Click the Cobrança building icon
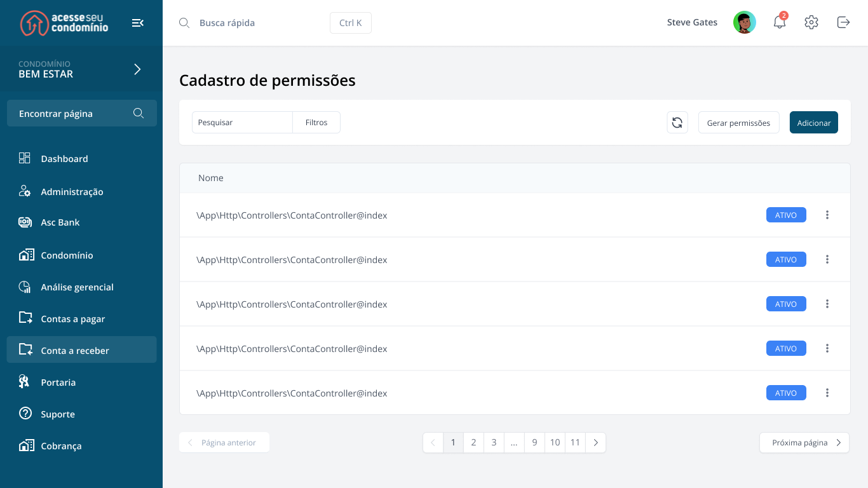 (25, 445)
